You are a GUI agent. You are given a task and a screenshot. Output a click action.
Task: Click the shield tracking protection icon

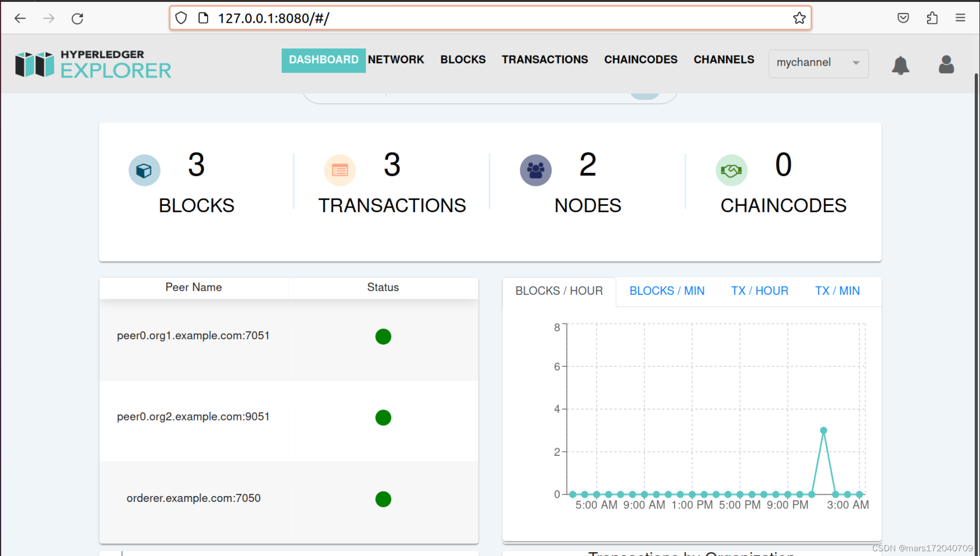[181, 18]
